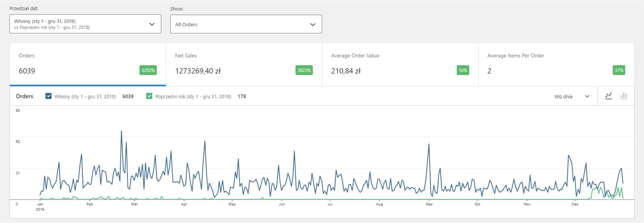
Task: Uncheck the Własny 2019 series checkbox
Action: (x=49, y=96)
